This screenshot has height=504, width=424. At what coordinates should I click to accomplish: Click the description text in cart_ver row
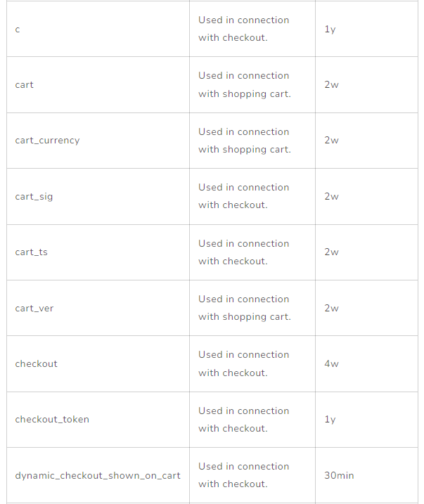click(244, 308)
